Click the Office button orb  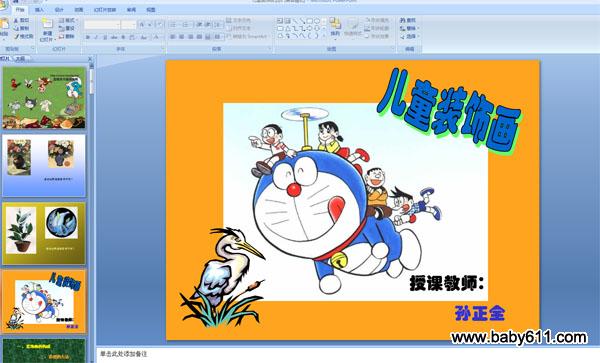tap(4, 4)
